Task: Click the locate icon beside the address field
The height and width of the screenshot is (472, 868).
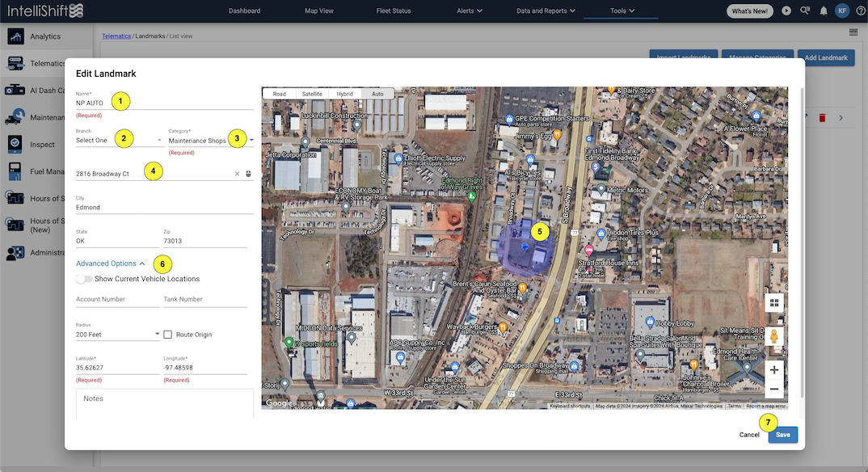Action: (249, 174)
